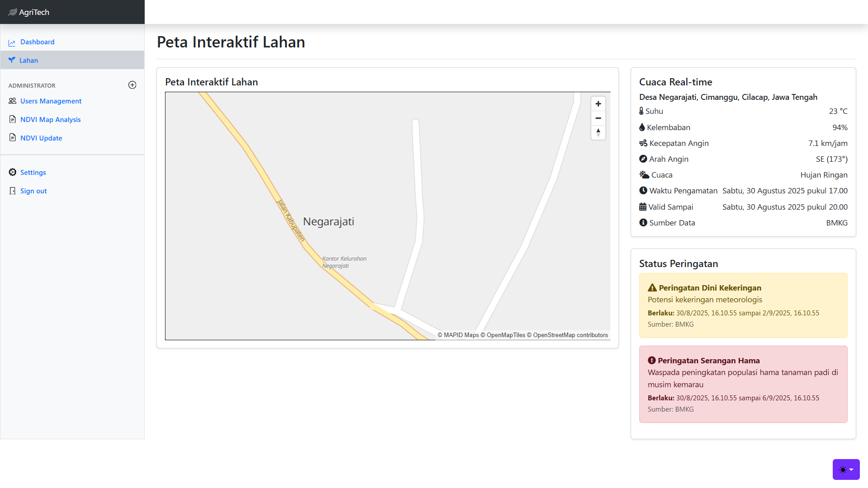The width and height of the screenshot is (868, 488).
Task: Click the Settings gear icon
Action: 13,172
